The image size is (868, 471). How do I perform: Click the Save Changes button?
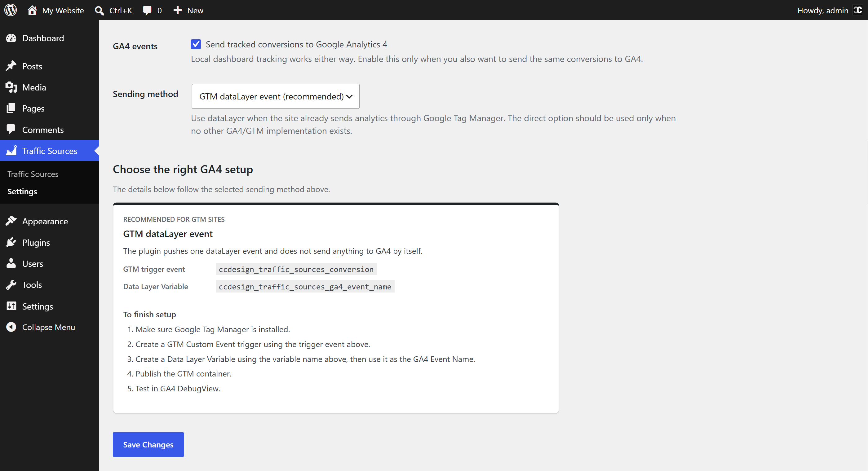coord(148,444)
